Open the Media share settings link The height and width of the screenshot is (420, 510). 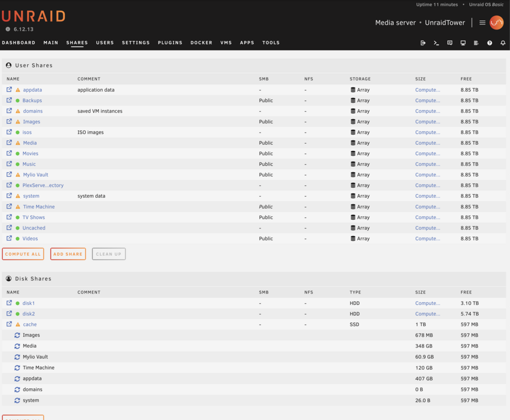coord(30,143)
